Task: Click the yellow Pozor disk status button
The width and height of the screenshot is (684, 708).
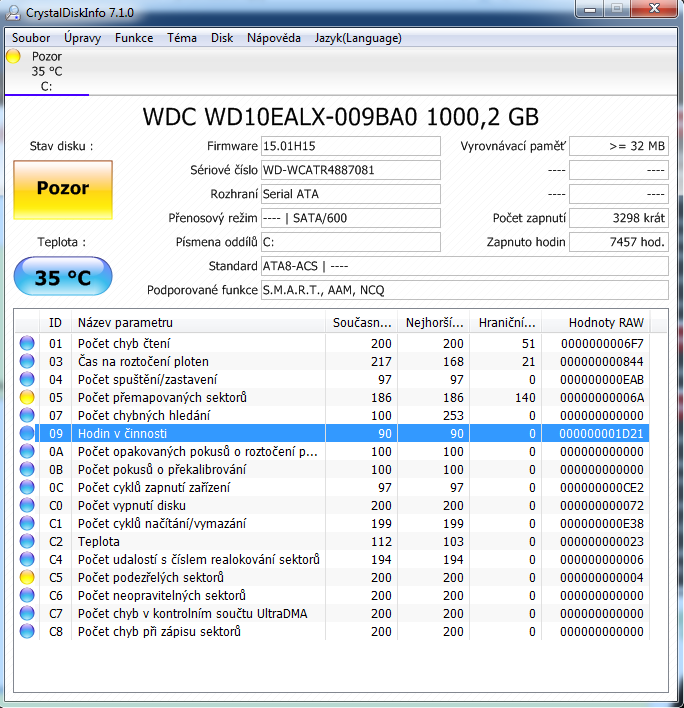Action: tap(63, 188)
